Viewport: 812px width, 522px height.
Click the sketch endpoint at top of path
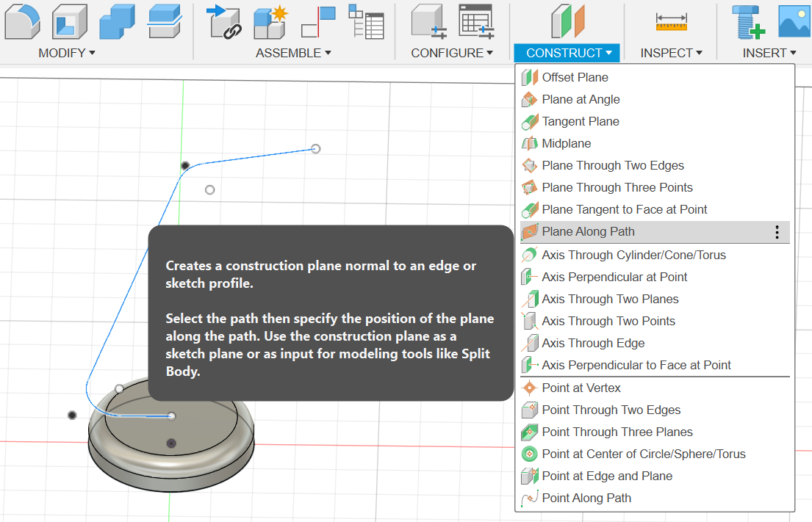315,148
